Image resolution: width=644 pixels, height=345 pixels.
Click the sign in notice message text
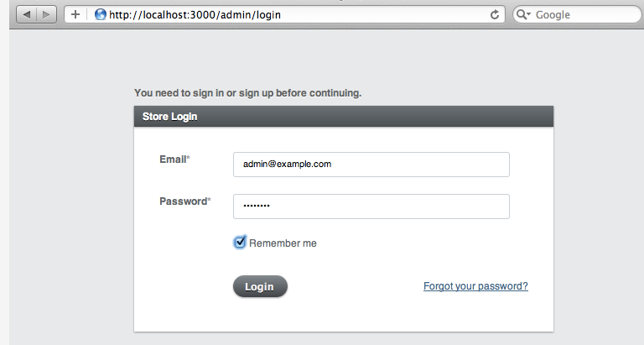[x=247, y=93]
